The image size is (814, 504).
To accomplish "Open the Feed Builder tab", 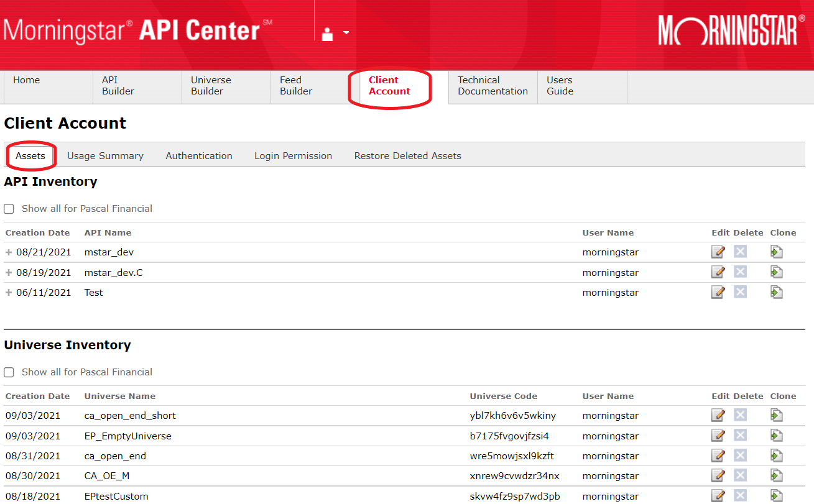I will [x=315, y=86].
